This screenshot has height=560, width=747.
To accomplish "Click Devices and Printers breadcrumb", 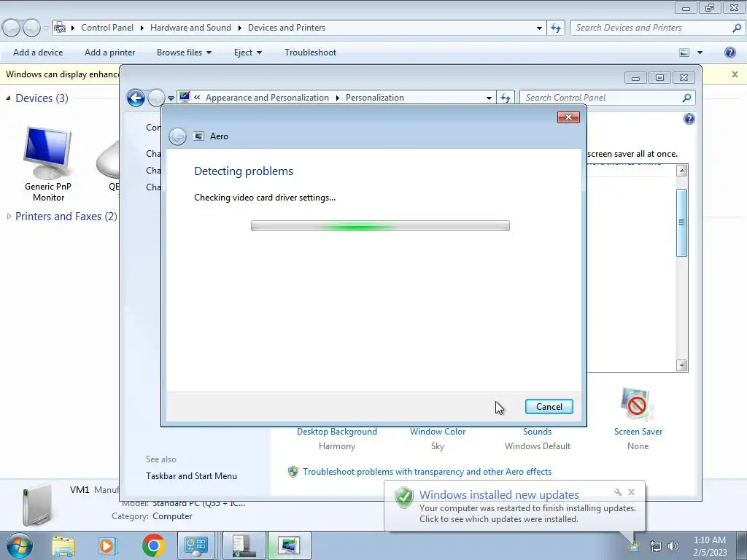I will 287,28.
